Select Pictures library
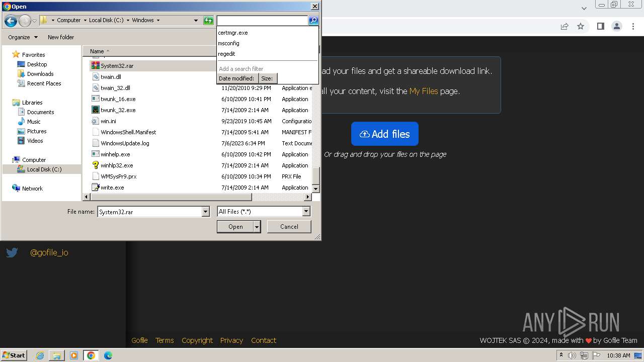The width and height of the screenshot is (644, 362). click(x=32, y=131)
